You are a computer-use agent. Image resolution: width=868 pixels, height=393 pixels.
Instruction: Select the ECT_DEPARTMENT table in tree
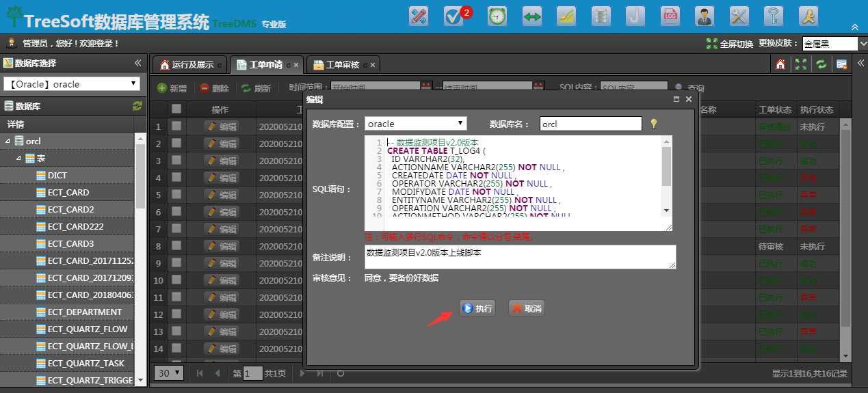(85, 312)
